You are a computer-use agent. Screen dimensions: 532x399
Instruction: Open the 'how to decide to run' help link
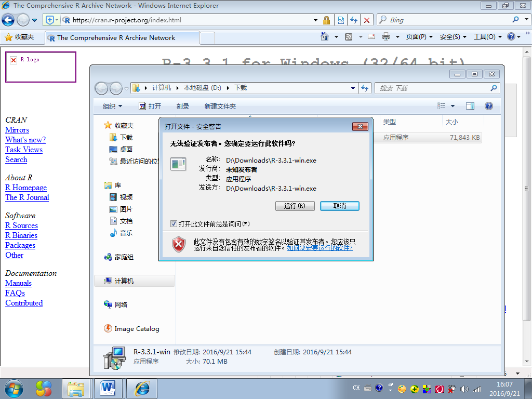click(x=320, y=248)
